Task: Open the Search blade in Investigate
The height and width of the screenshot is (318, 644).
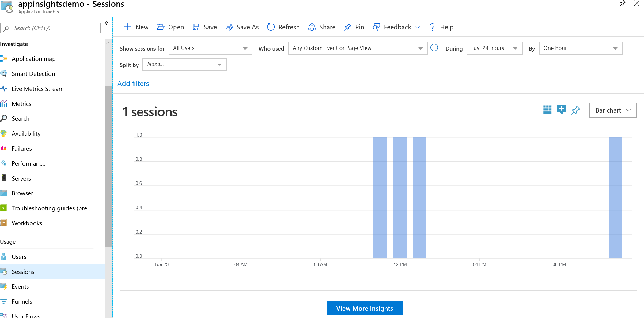Action: 21,118
